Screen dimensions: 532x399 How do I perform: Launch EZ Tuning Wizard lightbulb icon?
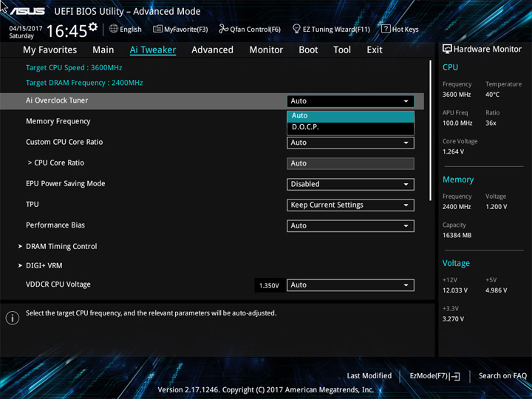(296, 29)
